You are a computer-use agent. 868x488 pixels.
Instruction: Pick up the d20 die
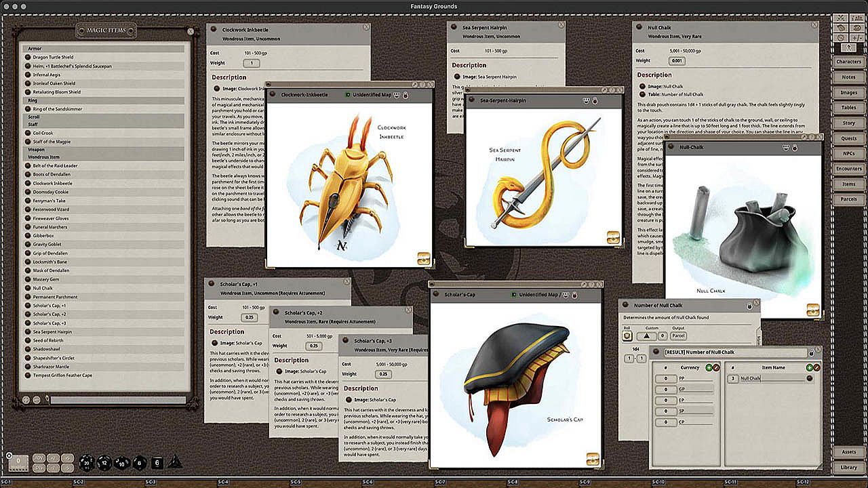pos(86,463)
